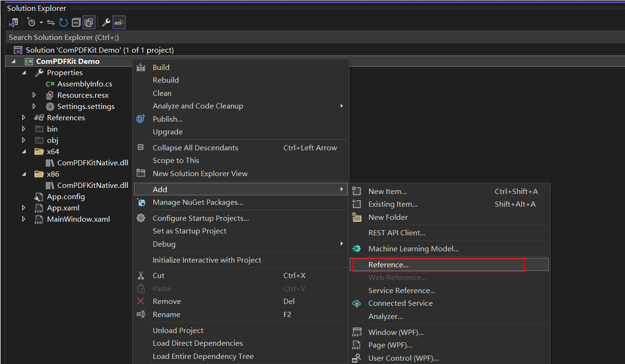The width and height of the screenshot is (625, 364).
Task: Click the Collapse All toolbar icon
Action: pos(76,23)
